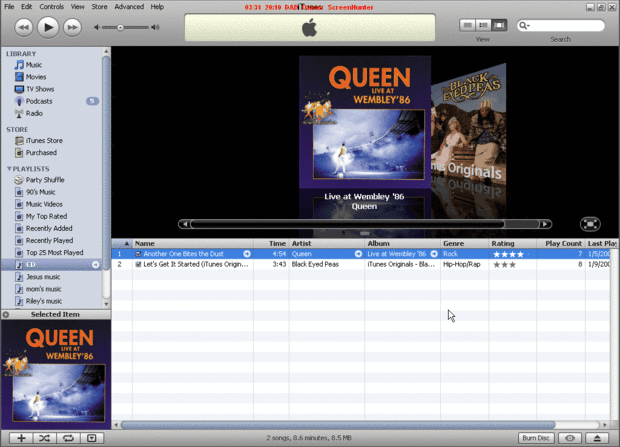This screenshot has height=447, width=620.
Task: Toggle the Repeat button
Action: click(x=68, y=438)
